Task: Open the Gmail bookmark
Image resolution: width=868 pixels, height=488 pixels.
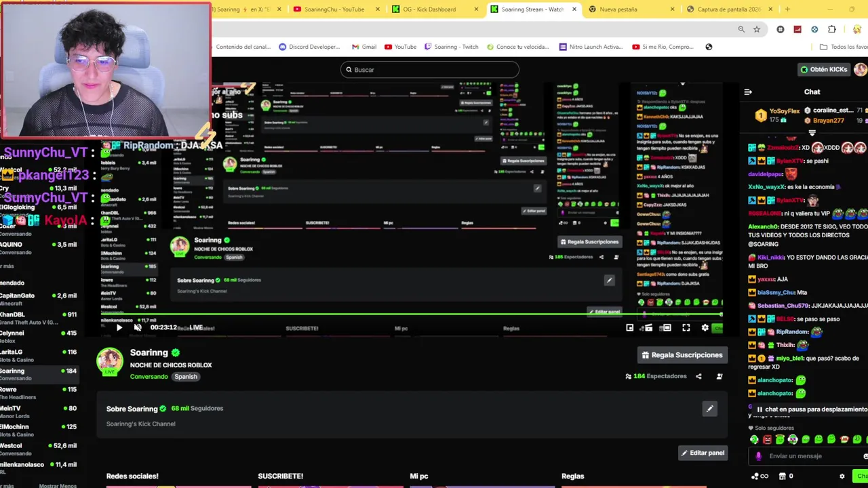Action: pyautogui.click(x=364, y=47)
